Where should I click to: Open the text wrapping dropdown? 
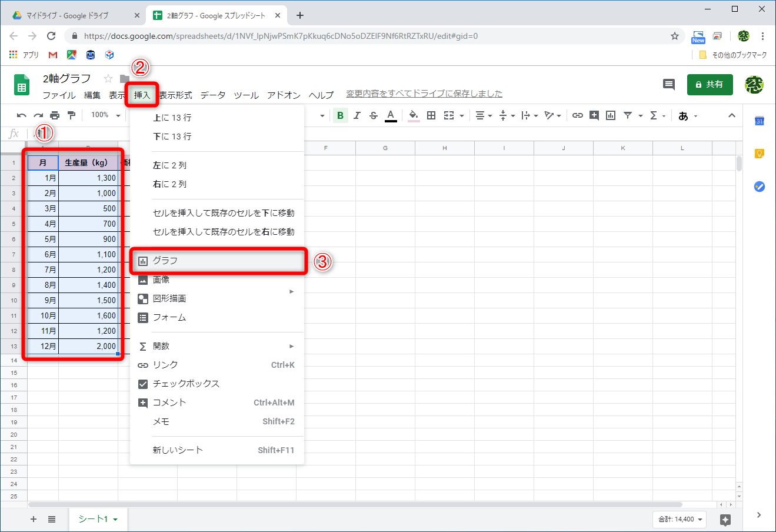(529, 115)
